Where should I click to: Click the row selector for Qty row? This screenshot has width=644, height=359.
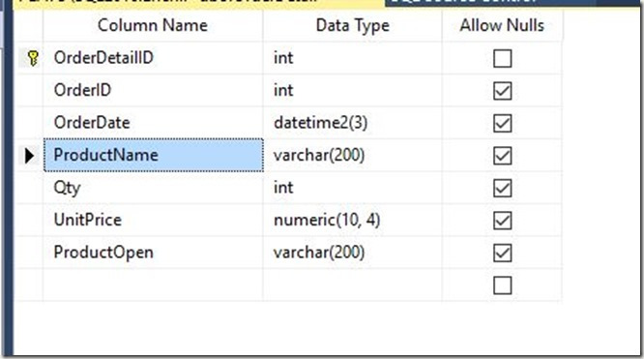[x=30, y=188]
